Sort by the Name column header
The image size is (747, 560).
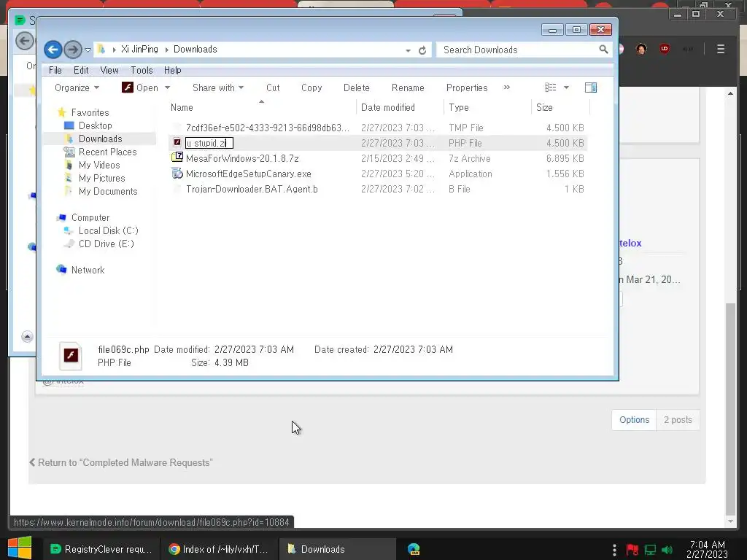(x=262, y=107)
